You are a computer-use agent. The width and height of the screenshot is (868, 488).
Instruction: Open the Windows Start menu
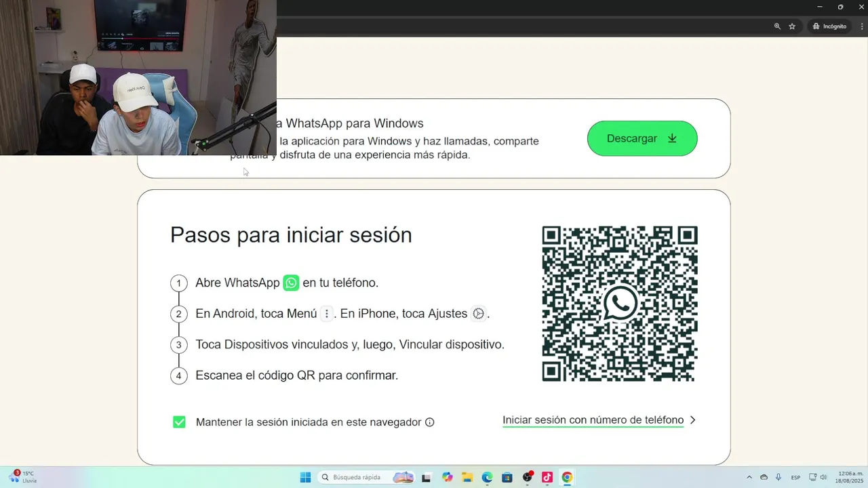pos(305,477)
